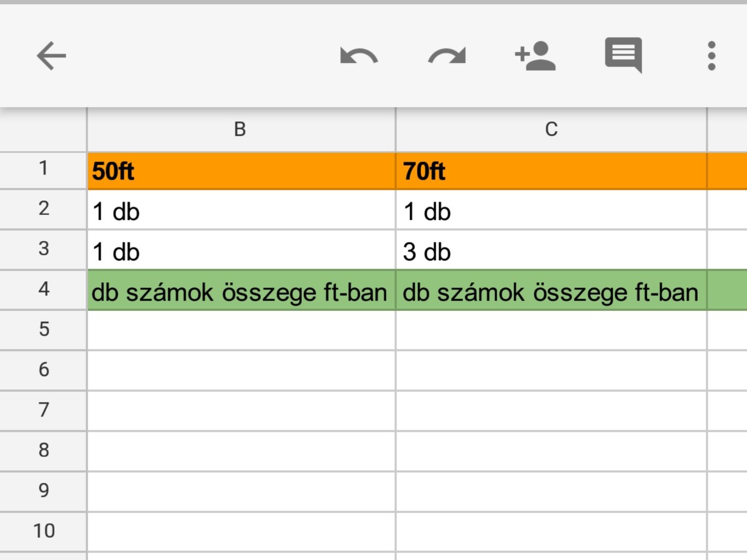Select the cell containing 3 db
Viewport: 747px width, 560px height.
(551, 252)
